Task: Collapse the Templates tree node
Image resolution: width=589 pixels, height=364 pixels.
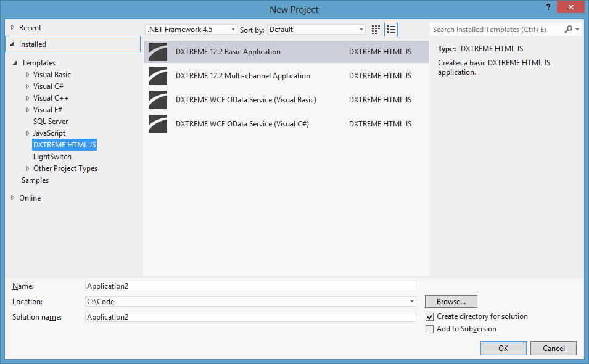Action: (15, 63)
